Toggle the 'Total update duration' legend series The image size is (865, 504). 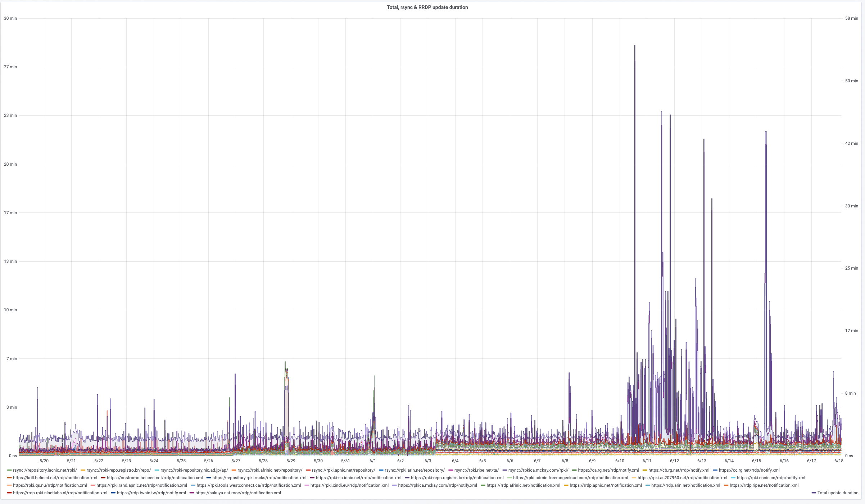click(837, 493)
